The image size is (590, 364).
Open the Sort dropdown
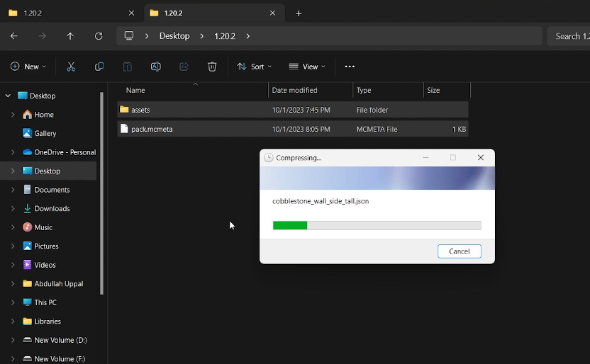pyautogui.click(x=255, y=67)
